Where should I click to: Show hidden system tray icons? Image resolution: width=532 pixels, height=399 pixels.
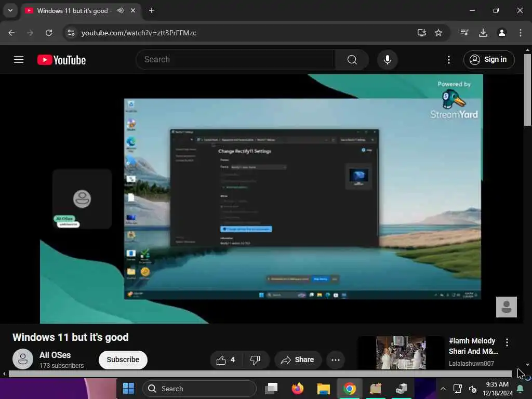coord(443,389)
